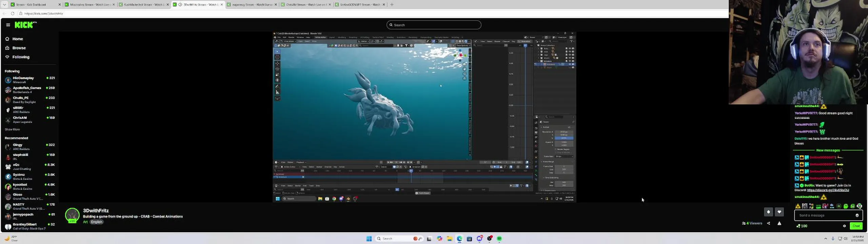Open the Action Editor mode dropdown

[290, 167]
